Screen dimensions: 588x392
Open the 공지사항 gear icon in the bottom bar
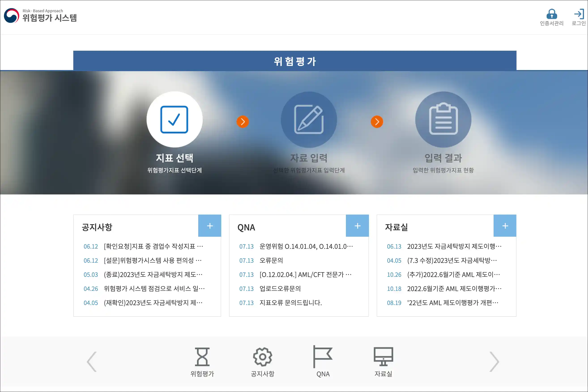262,357
